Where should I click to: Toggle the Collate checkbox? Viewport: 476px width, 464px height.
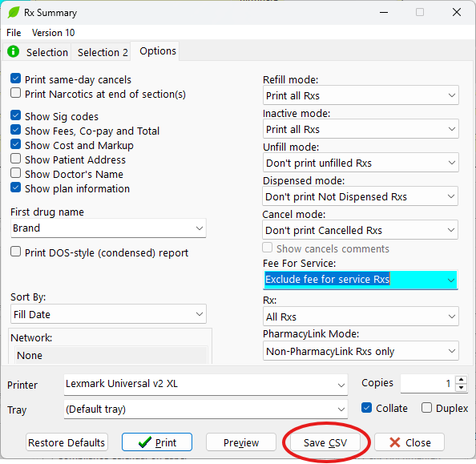(x=366, y=408)
